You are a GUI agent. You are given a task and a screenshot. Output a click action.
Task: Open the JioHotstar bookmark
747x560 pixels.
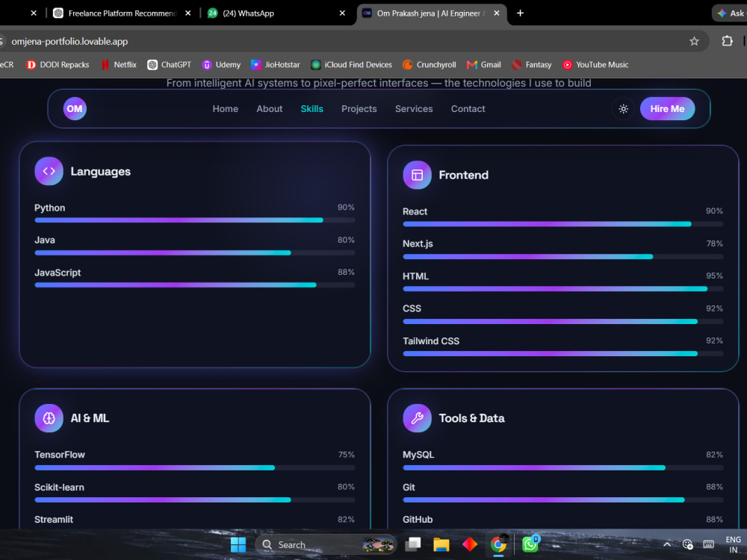point(276,65)
